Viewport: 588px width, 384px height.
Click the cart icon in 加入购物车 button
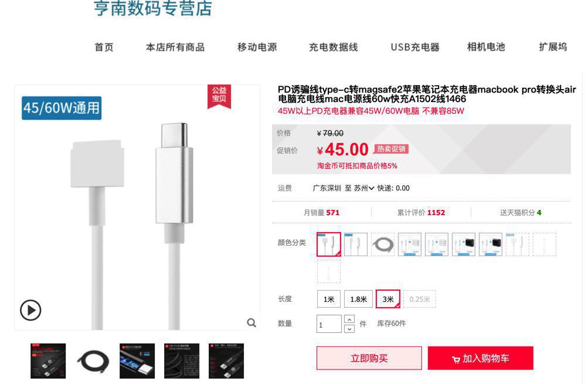[x=456, y=359]
